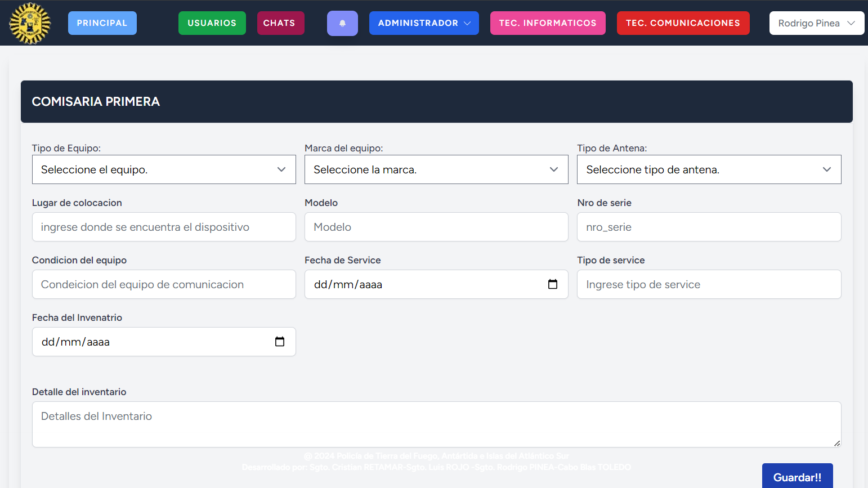Focus the Modelo input field

436,227
